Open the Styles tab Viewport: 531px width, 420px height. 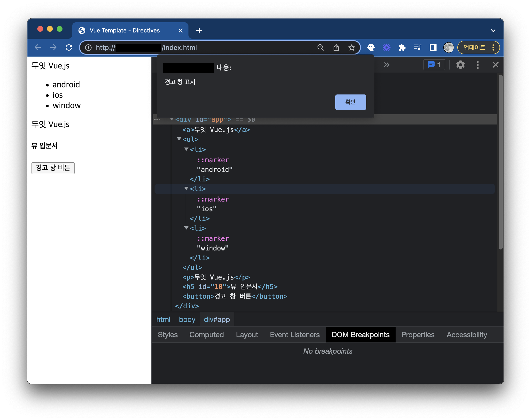pos(167,335)
